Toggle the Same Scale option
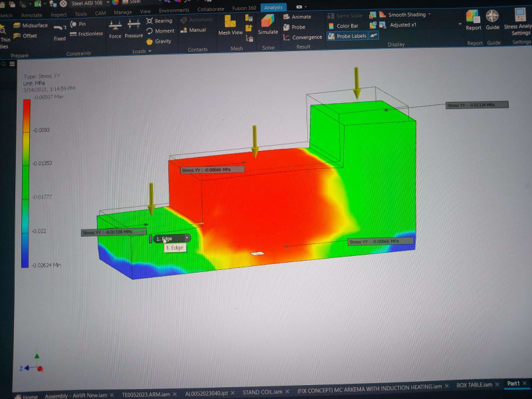 pos(345,15)
